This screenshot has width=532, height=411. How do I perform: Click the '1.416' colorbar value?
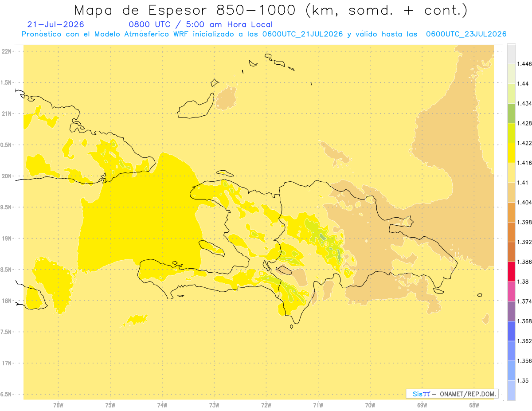coord(524,163)
